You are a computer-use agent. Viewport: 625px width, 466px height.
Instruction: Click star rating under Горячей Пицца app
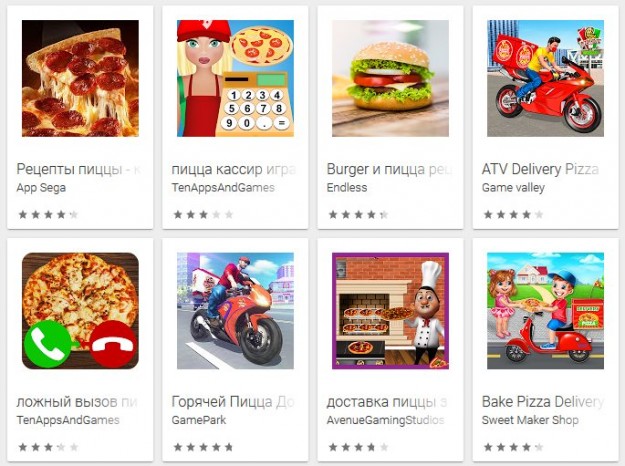coord(203,447)
